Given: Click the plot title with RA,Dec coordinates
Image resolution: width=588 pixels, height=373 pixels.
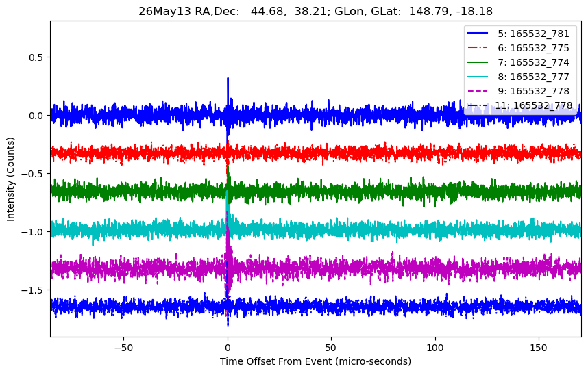Looking at the screenshot, I should coord(315,11).
